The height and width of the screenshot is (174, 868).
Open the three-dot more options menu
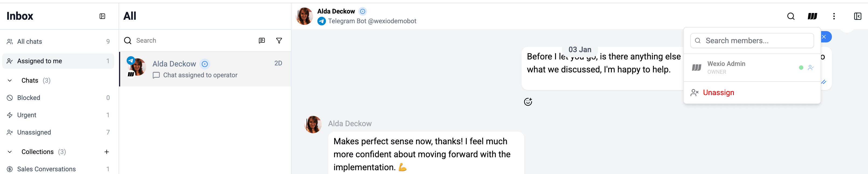834,16
